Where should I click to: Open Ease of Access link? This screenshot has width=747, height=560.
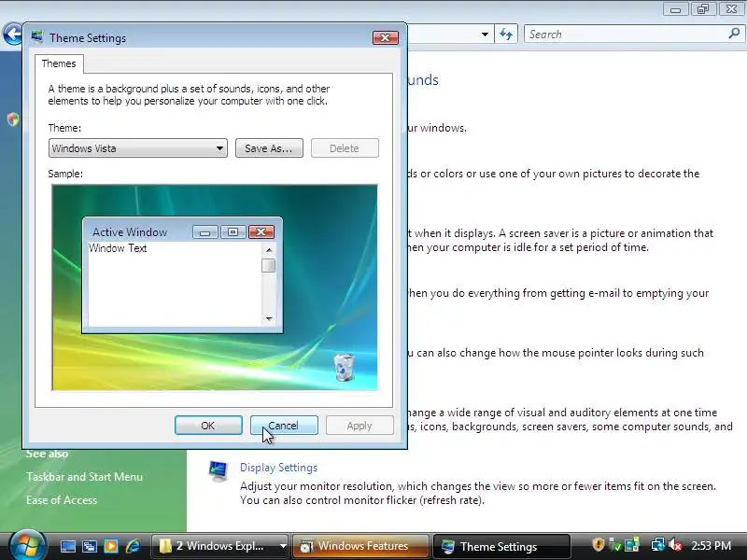62,500
